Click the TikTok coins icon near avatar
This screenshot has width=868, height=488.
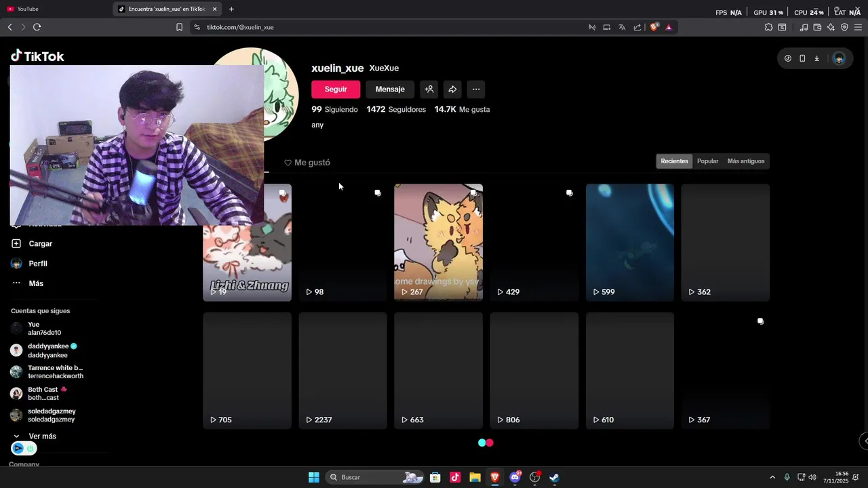coord(787,58)
